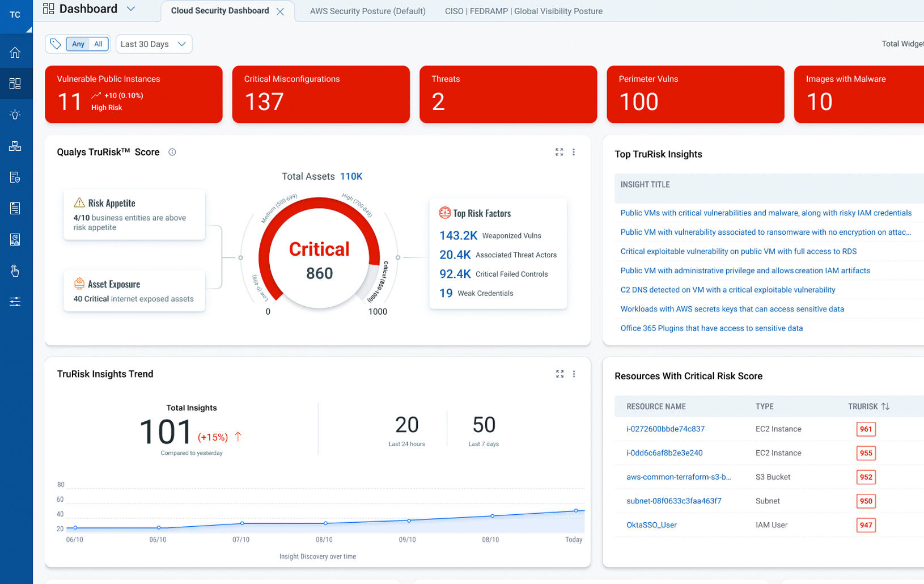Open the Home icon in sidebar
The width and height of the screenshot is (924, 584).
15,53
